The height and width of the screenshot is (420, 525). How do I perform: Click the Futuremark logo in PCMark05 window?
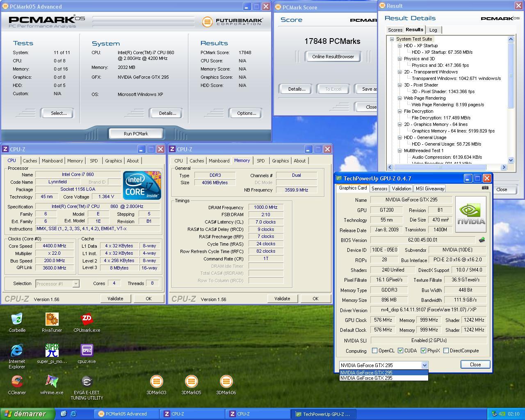click(x=233, y=21)
